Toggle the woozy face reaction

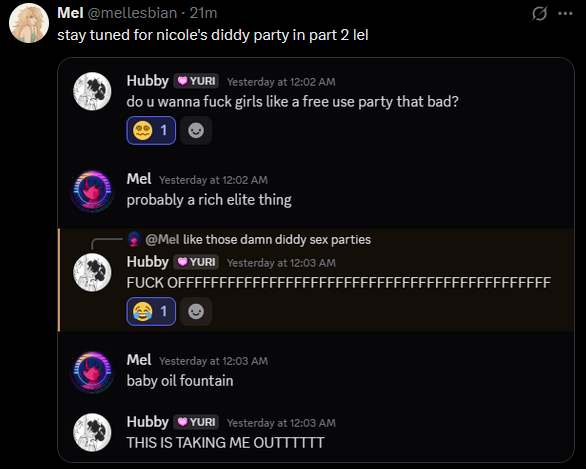point(151,130)
